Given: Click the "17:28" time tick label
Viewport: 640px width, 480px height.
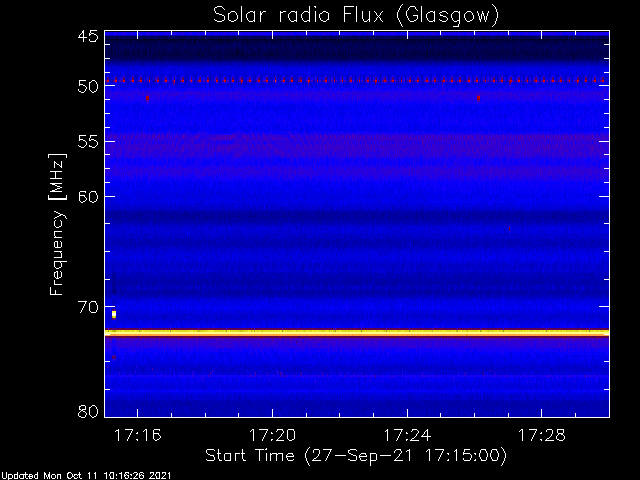Looking at the screenshot, I should [x=542, y=436].
